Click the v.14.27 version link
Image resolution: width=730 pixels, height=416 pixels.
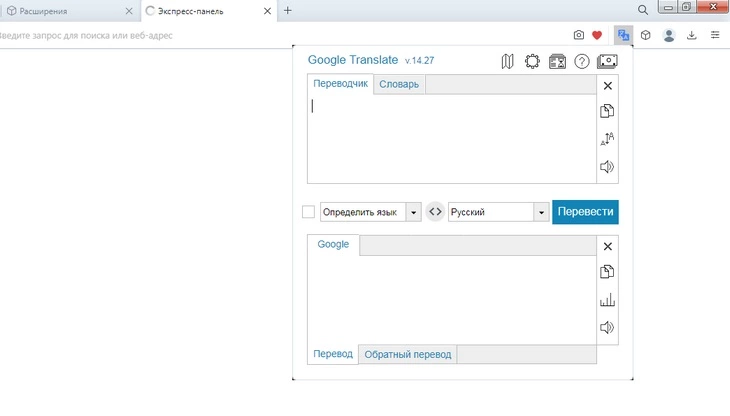[419, 60]
